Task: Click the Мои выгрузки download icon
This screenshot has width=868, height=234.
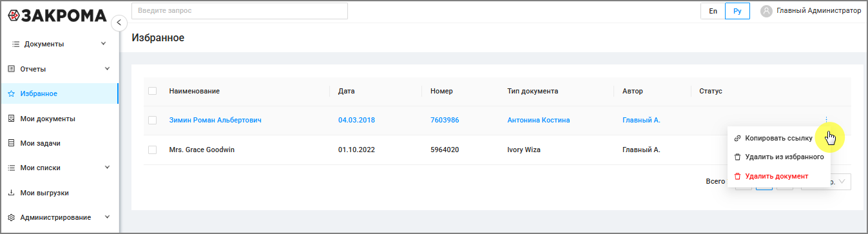Action: tap(11, 193)
